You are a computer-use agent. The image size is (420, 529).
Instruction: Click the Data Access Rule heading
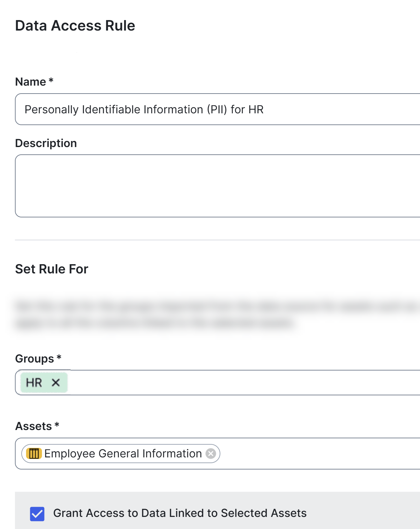(x=75, y=25)
